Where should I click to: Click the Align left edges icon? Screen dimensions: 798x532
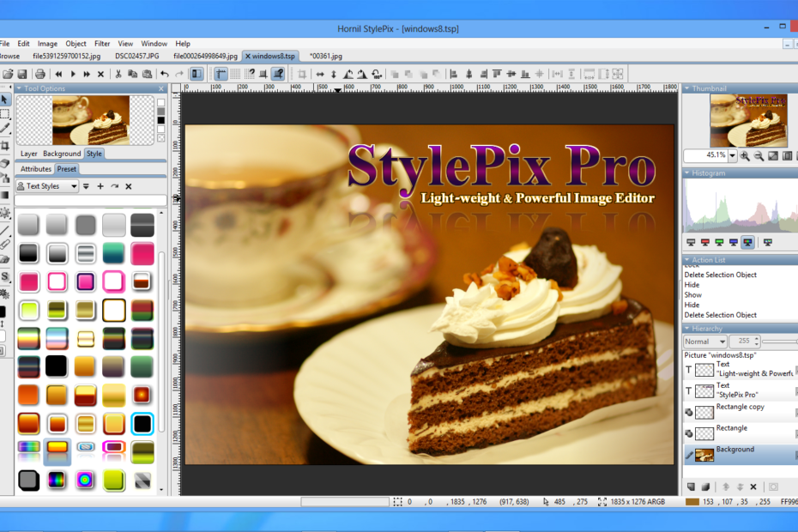coord(453,75)
